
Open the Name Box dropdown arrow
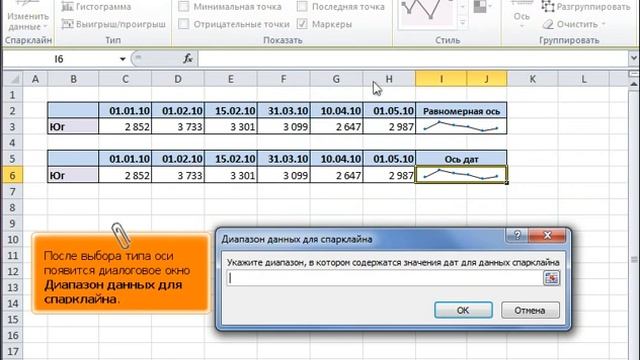[x=122, y=59]
